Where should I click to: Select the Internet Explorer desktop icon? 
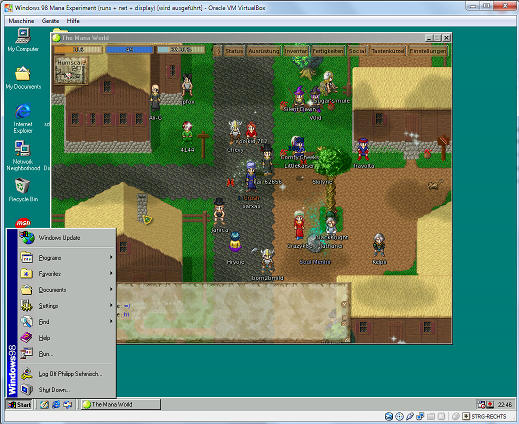[23, 118]
